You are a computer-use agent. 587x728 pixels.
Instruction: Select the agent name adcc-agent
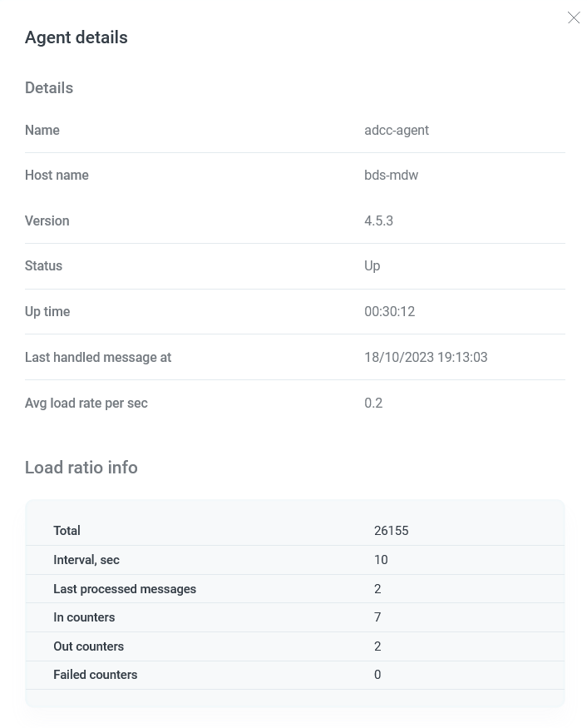(397, 130)
